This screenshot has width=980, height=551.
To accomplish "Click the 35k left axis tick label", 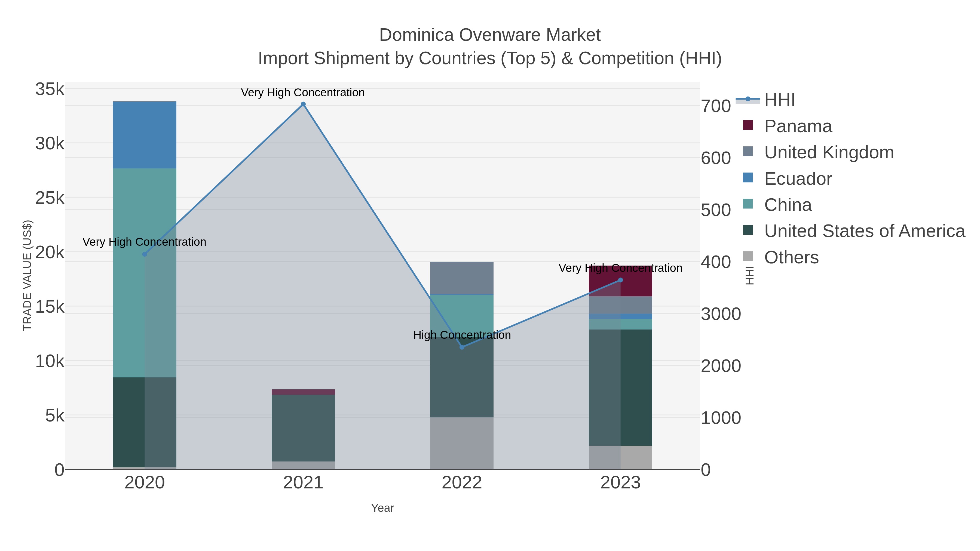I will 50,89.
